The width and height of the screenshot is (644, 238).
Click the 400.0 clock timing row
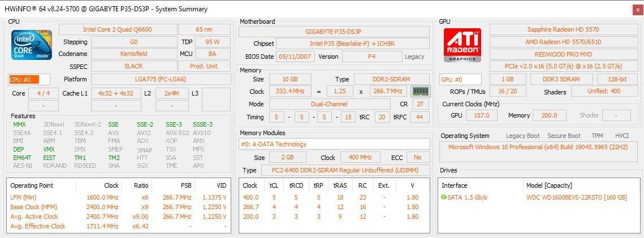point(334,197)
